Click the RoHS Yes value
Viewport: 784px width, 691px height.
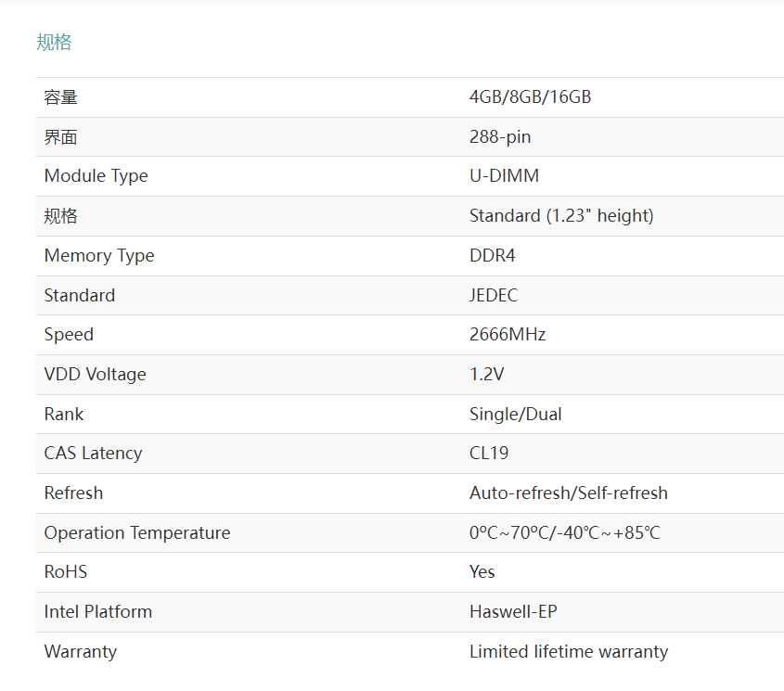[x=482, y=572]
